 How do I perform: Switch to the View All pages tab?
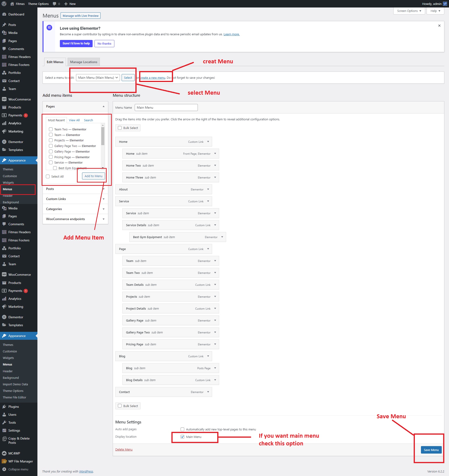74,120
